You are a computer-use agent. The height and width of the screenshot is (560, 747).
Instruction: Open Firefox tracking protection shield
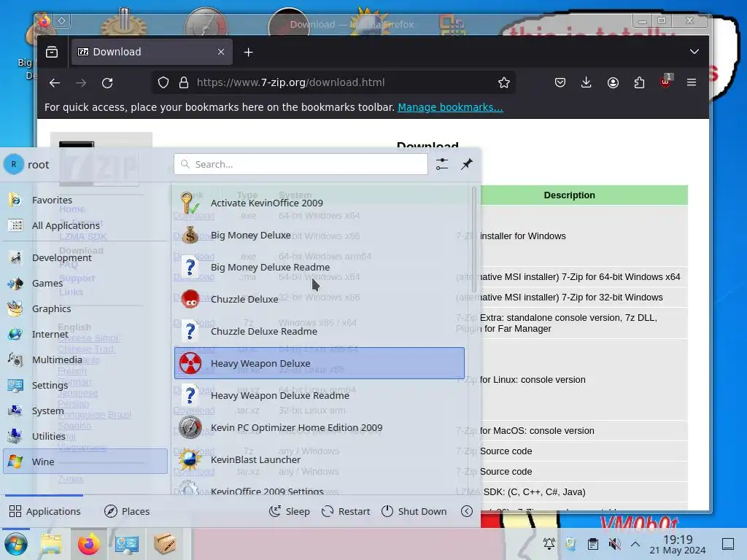(163, 83)
